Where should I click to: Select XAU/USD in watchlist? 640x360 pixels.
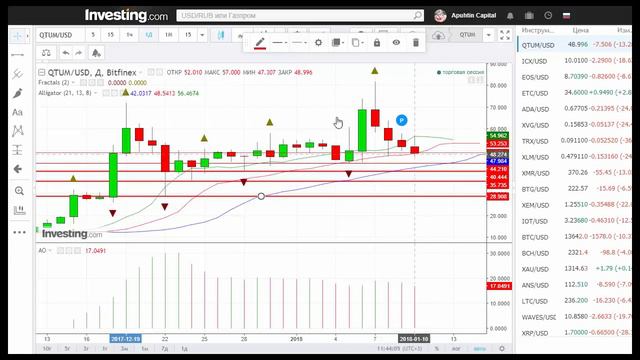coord(575,269)
